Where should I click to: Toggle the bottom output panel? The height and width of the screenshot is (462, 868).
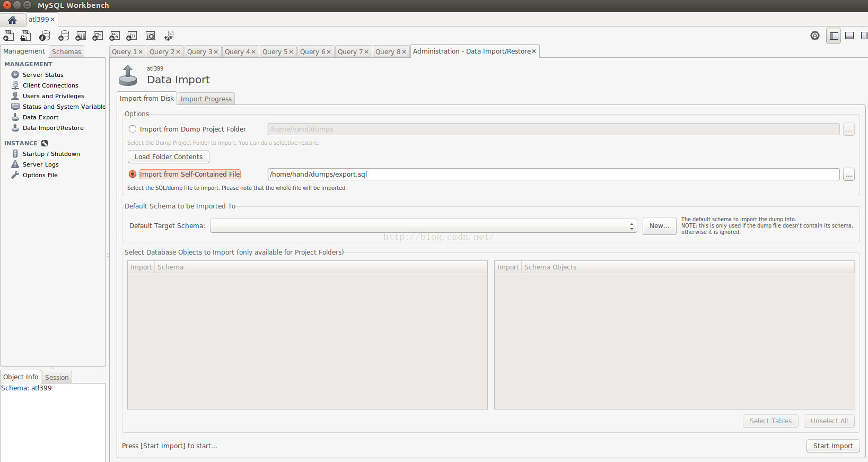(x=849, y=36)
